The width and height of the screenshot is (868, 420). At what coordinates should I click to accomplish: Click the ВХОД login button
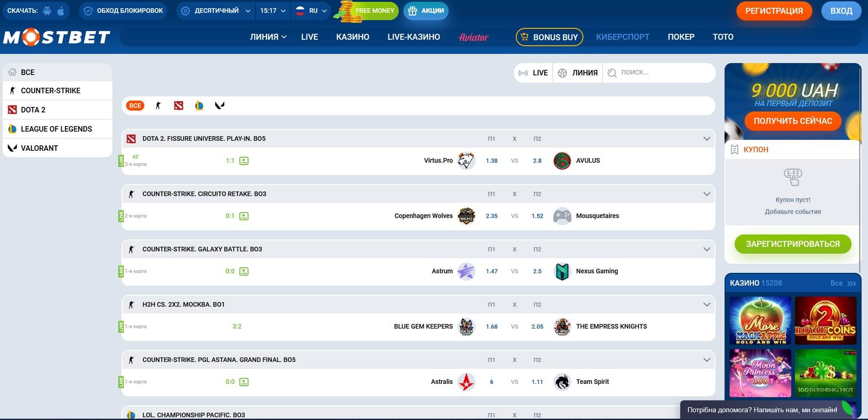841,11
